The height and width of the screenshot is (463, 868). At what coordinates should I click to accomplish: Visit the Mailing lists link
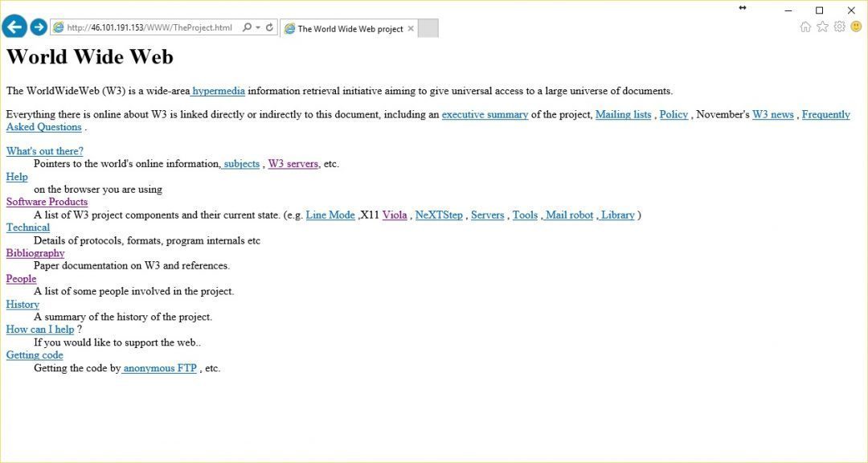click(x=624, y=115)
